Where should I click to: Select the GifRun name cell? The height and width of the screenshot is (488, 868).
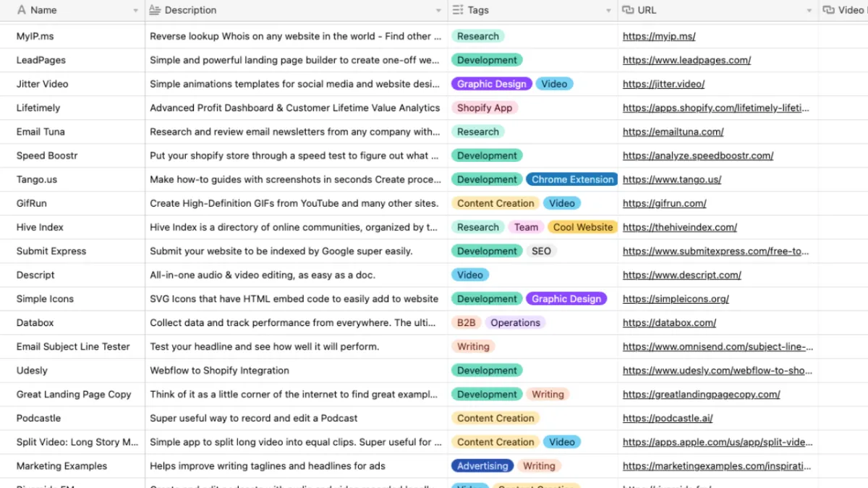click(72, 203)
